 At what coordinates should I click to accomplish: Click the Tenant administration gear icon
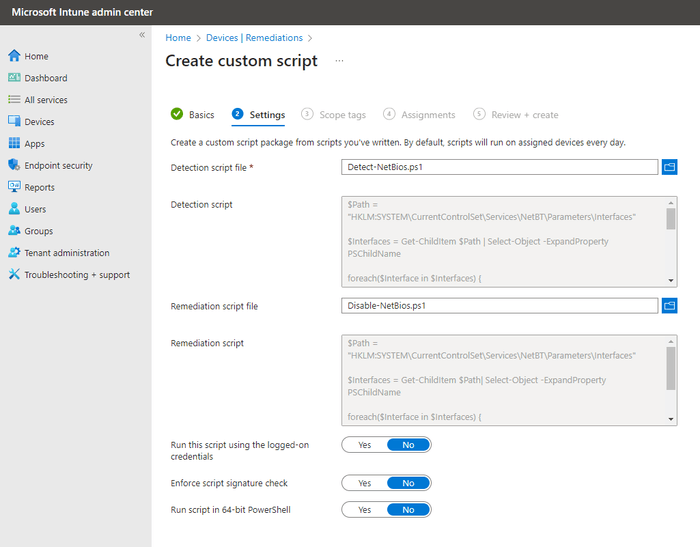click(14, 252)
